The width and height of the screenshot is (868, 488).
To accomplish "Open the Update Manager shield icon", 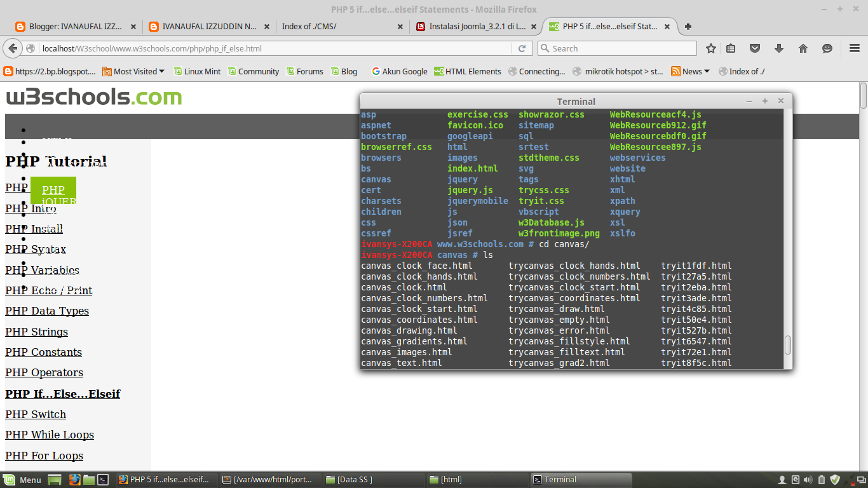I will 835,480.
